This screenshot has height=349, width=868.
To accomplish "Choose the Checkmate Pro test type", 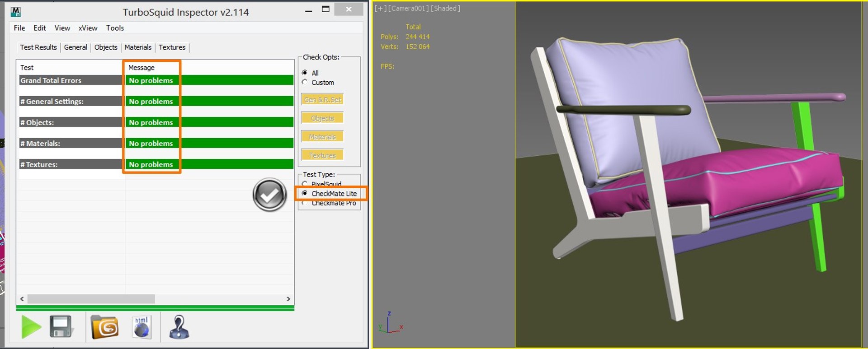I will [x=329, y=203].
